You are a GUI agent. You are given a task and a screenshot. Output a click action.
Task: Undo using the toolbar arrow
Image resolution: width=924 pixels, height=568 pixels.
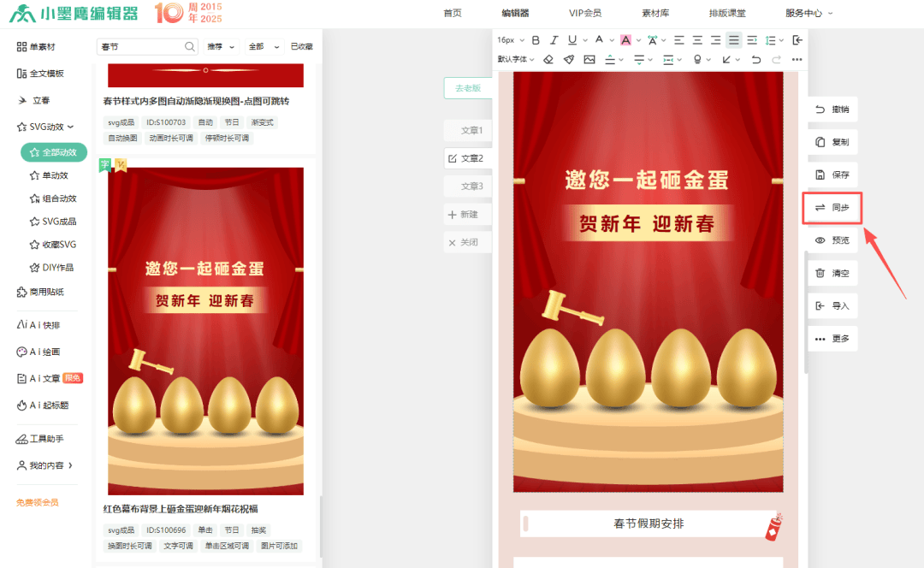pyautogui.click(x=755, y=60)
